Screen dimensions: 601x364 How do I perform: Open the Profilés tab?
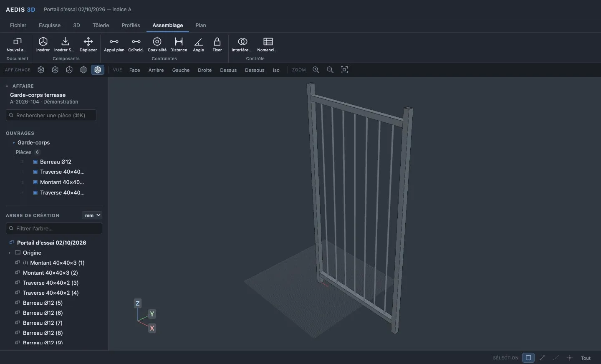[x=131, y=25]
